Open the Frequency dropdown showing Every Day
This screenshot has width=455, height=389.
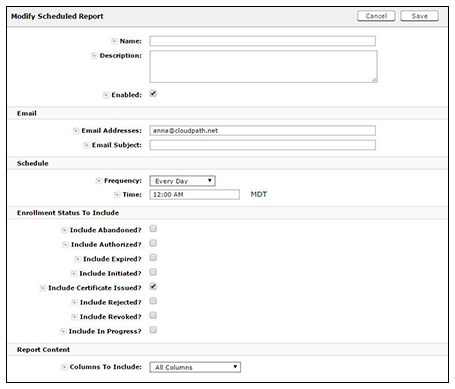(x=182, y=181)
